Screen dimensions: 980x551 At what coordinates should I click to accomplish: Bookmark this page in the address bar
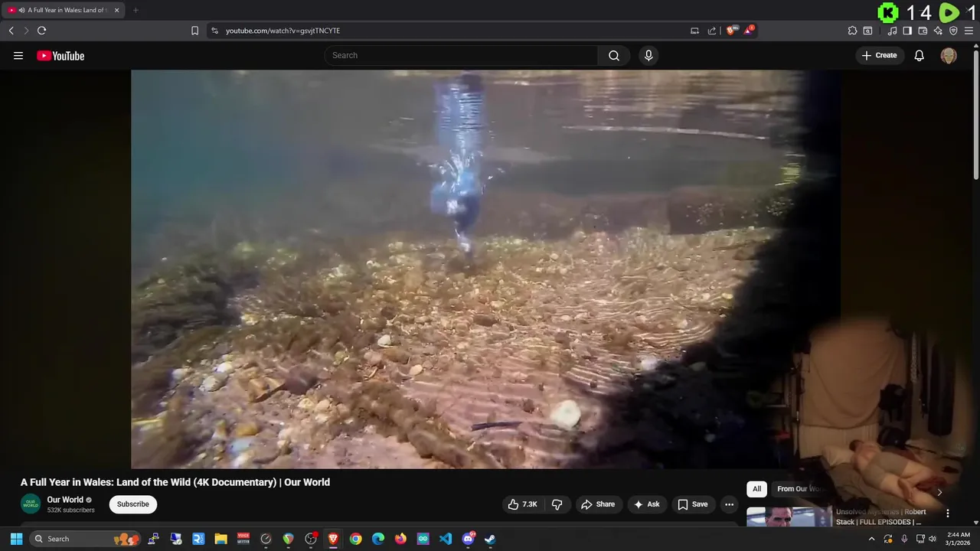(194, 31)
